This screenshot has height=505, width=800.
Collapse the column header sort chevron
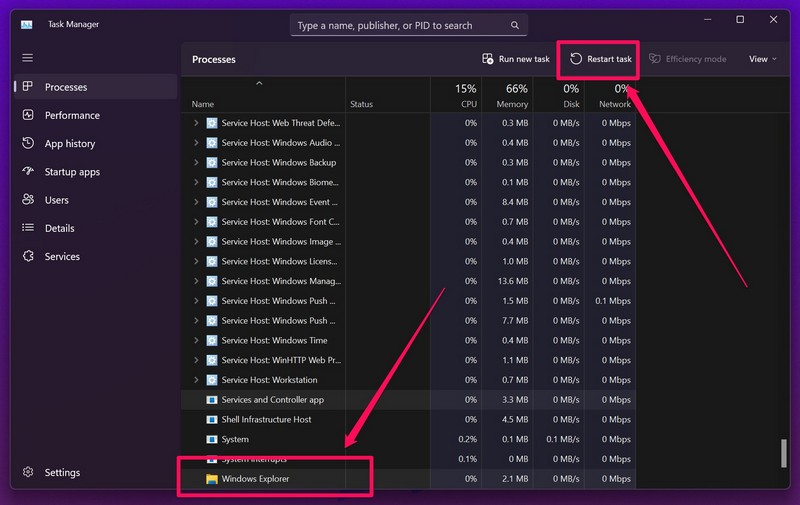click(260, 83)
